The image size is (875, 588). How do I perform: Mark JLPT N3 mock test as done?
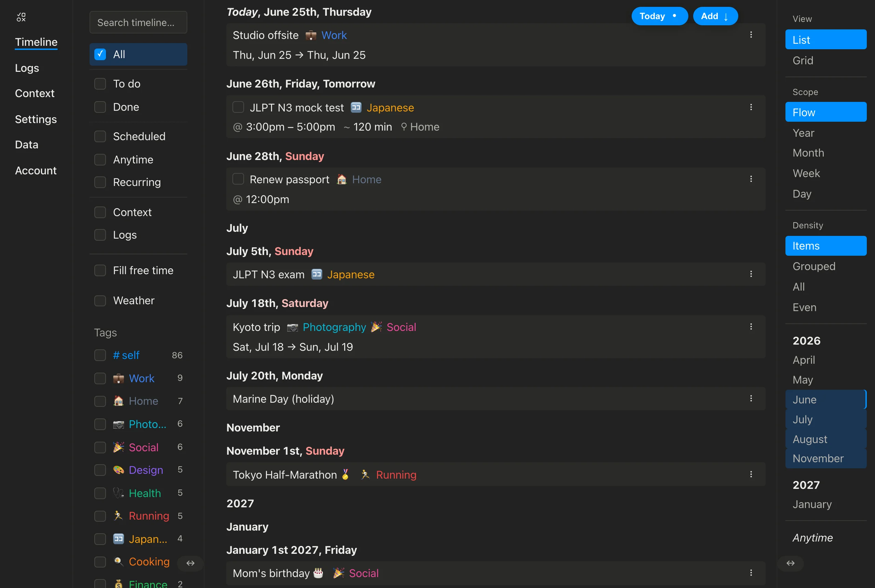tap(238, 107)
